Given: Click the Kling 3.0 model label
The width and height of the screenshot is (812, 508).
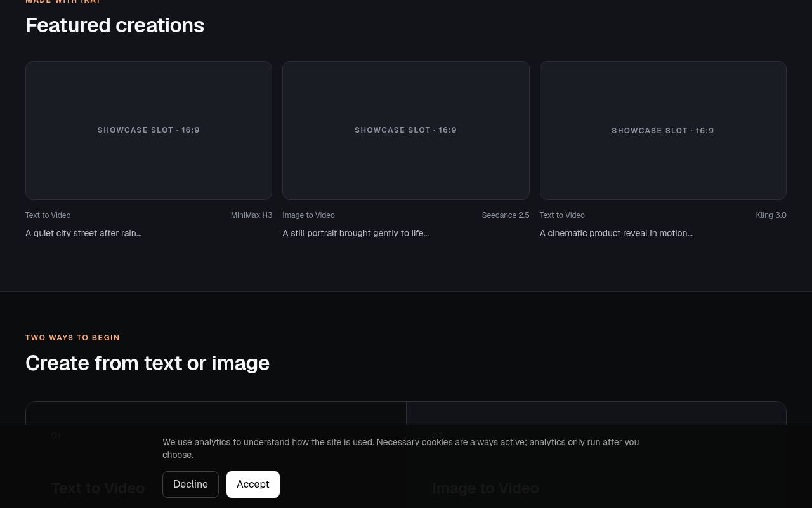Looking at the screenshot, I should point(771,215).
